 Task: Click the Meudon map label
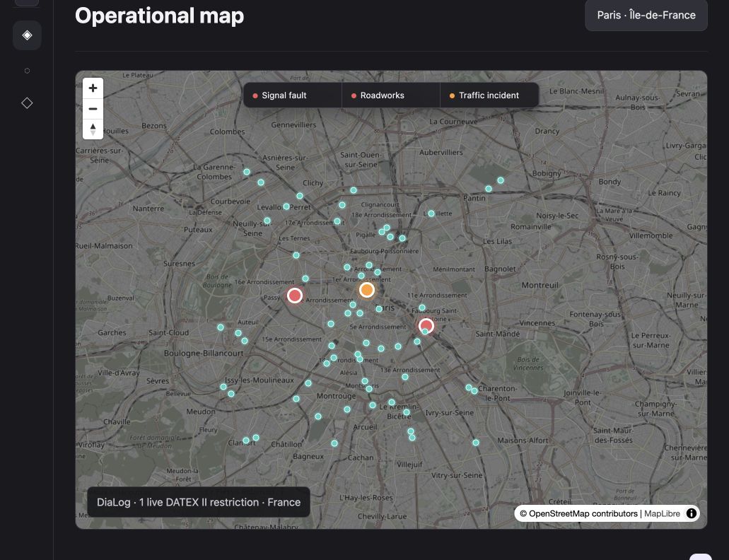(x=201, y=412)
